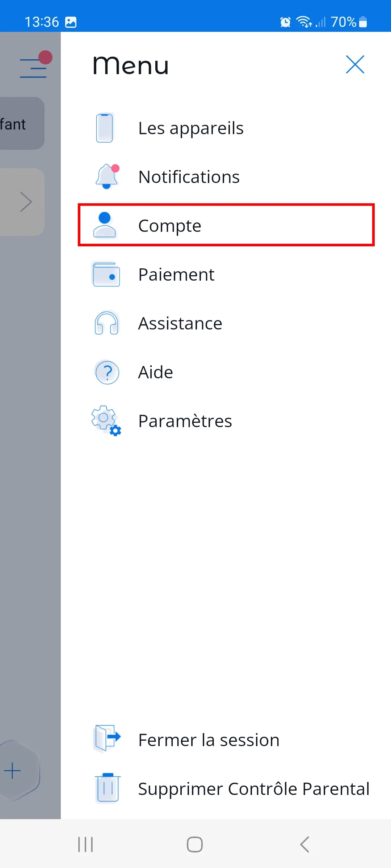Tap the question mark Aide icon
The image size is (391, 868).
107,372
